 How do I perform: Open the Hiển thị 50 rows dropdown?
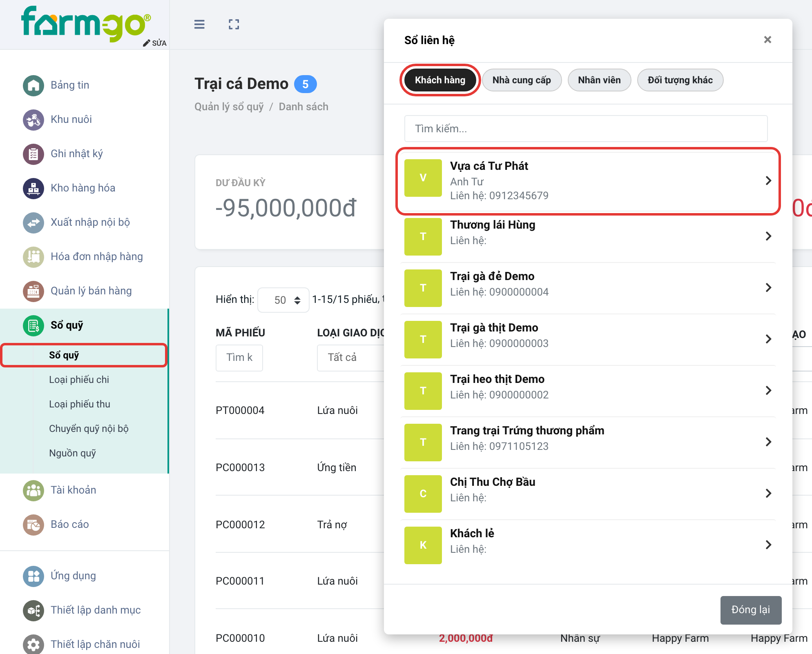pyautogui.click(x=283, y=300)
